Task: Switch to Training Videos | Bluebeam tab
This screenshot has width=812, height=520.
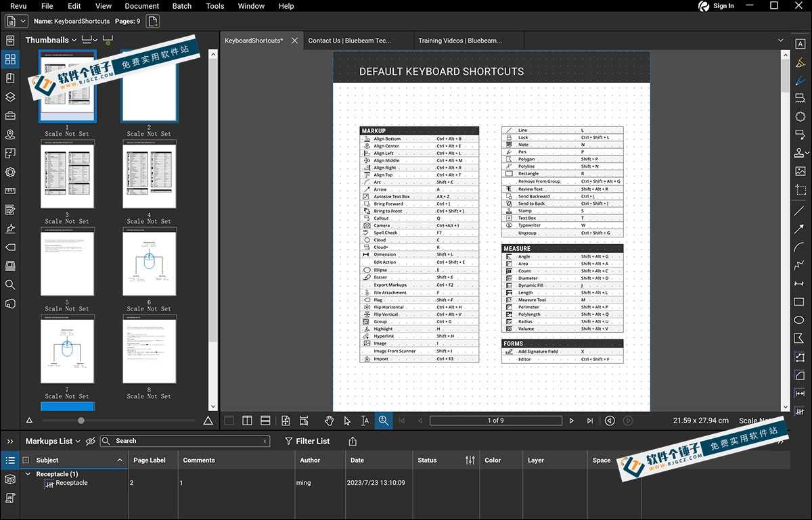Action: coord(467,41)
